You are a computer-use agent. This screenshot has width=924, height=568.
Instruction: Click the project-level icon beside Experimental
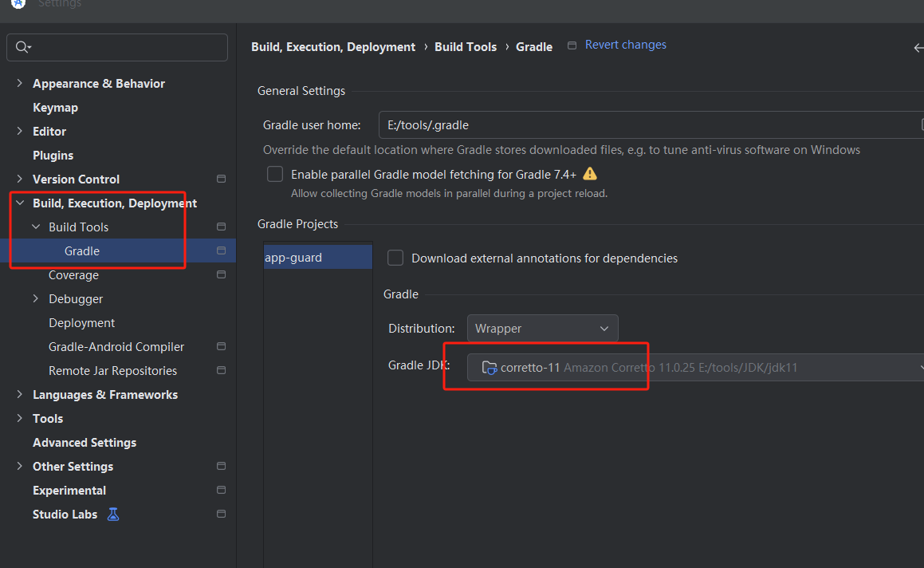pos(221,490)
